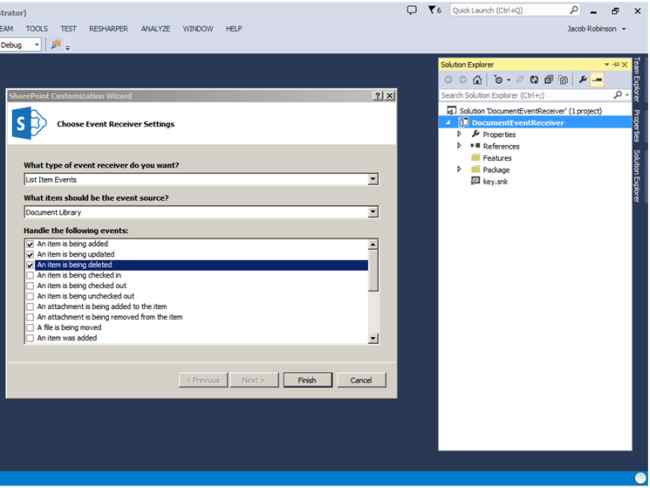Check 'A file is being moved'

(x=30, y=328)
